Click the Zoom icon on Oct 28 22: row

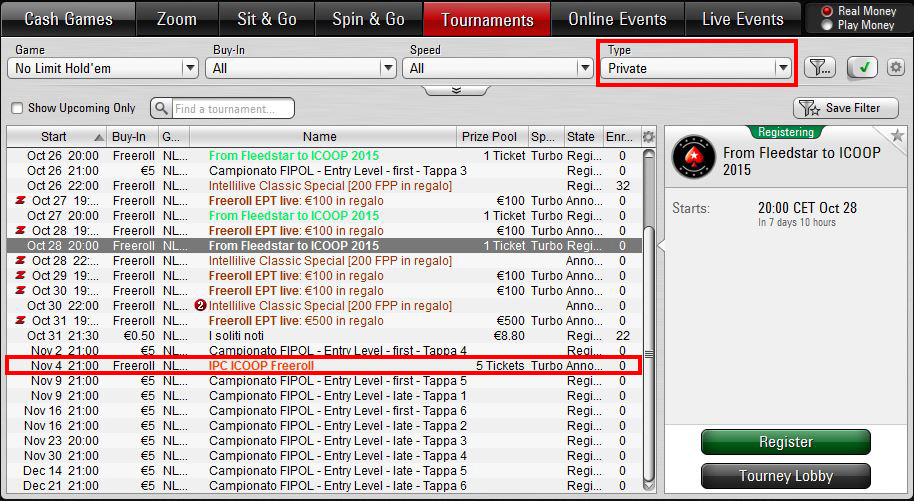pyautogui.click(x=21, y=261)
